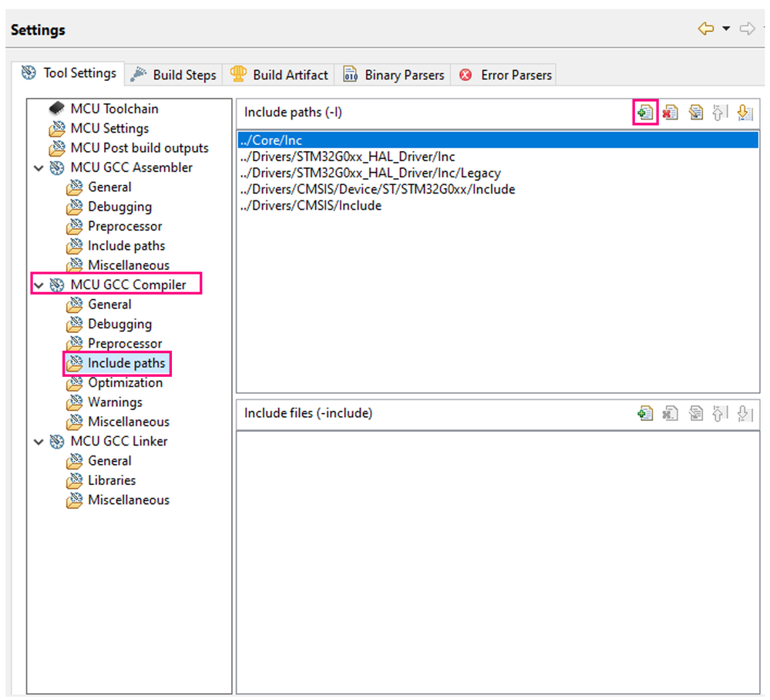Open General under MCU GCC Compiler

pos(99,305)
